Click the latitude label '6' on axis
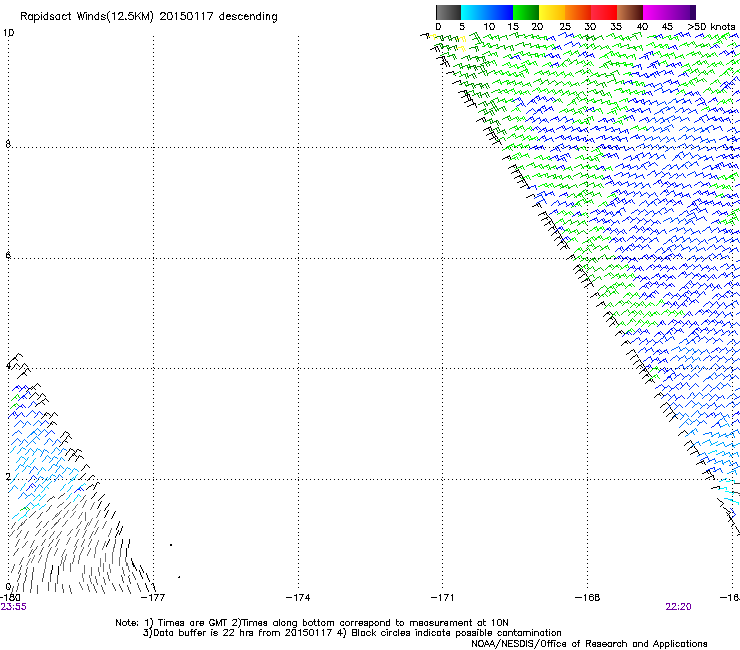Screen dimensions: 740x650 click(x=8, y=255)
